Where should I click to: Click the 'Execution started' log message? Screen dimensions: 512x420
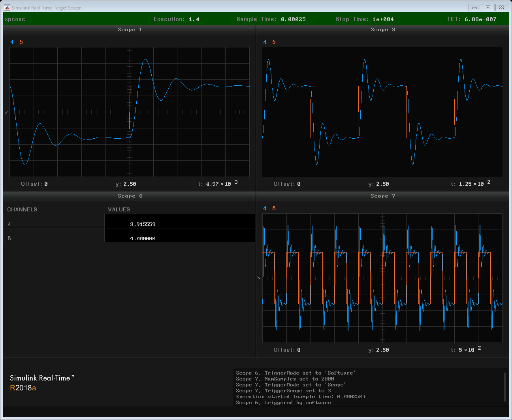(x=301, y=397)
